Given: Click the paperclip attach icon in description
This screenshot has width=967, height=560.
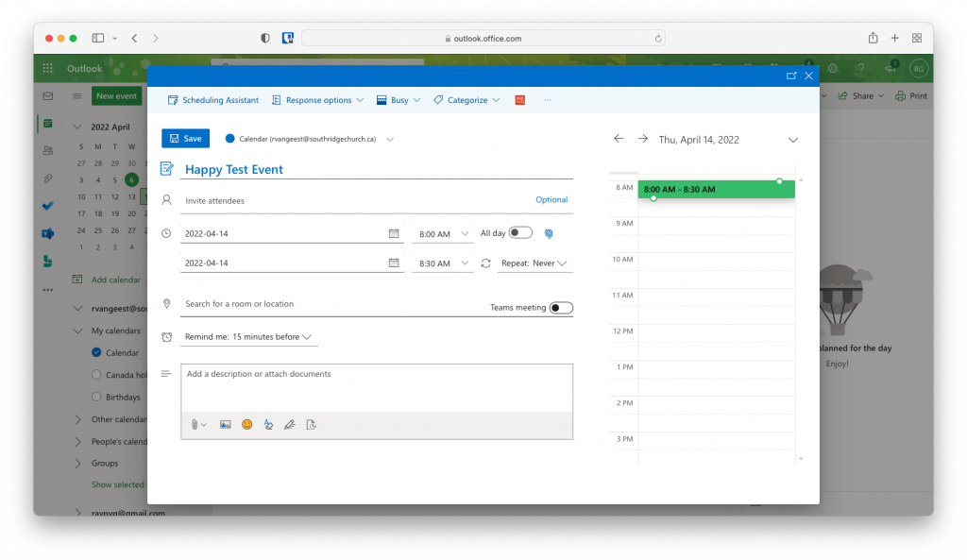Looking at the screenshot, I should pyautogui.click(x=195, y=425).
